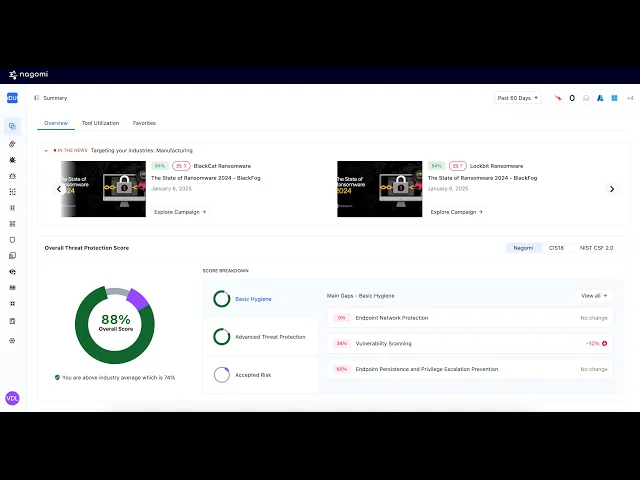Open the clipboard sidebar icon
The width and height of the screenshot is (640, 480).
(12, 321)
